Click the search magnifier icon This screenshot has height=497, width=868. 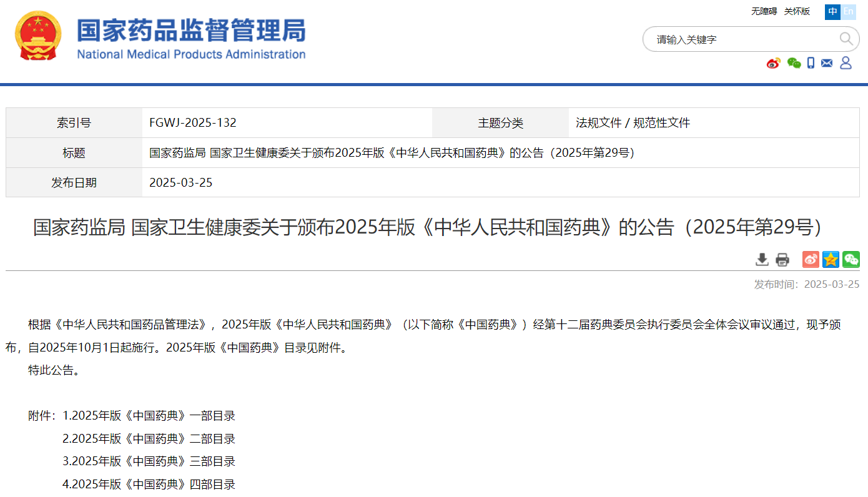point(846,39)
